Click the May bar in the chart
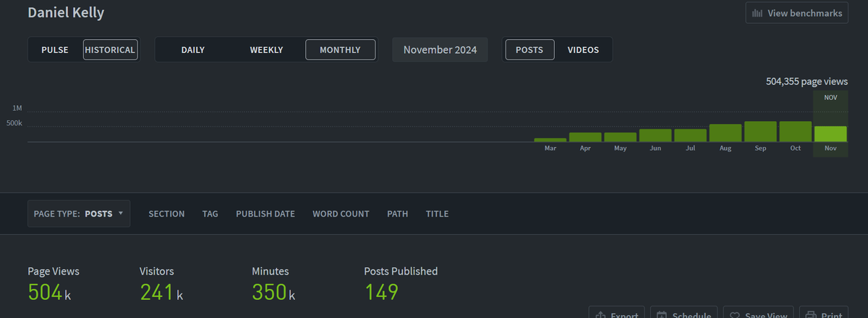The image size is (868, 318). click(621, 137)
